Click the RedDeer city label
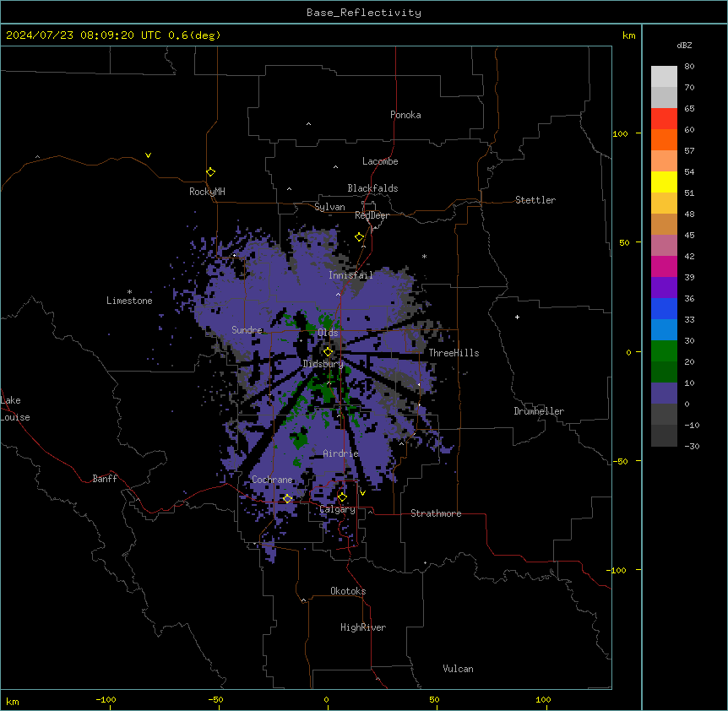This screenshot has height=711, width=728. pyautogui.click(x=372, y=215)
